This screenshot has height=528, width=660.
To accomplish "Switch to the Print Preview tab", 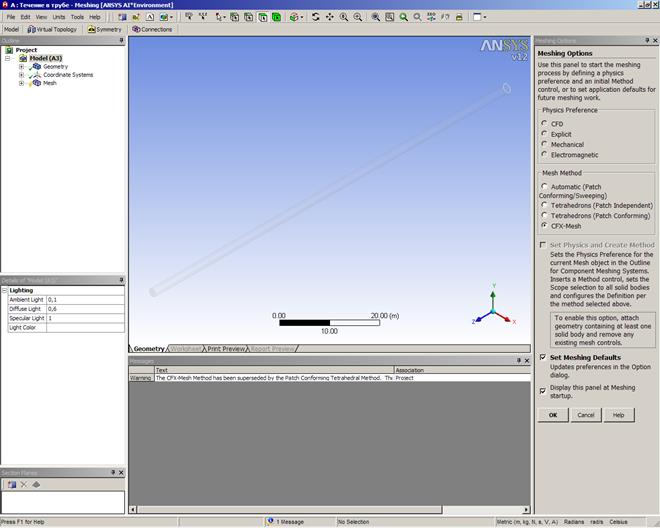I will (226, 349).
